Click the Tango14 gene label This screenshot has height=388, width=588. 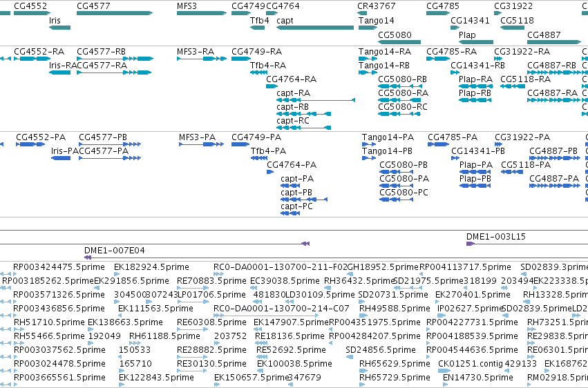coord(376,21)
